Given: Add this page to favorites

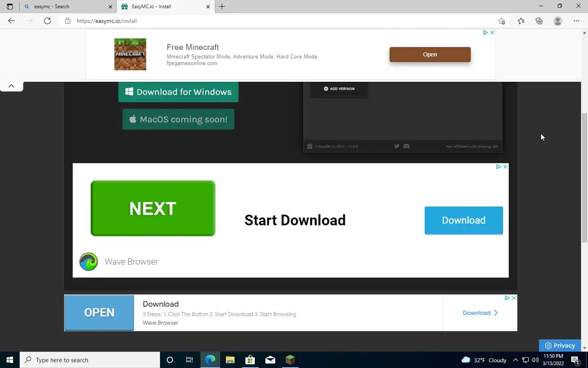Looking at the screenshot, I should coord(501,21).
